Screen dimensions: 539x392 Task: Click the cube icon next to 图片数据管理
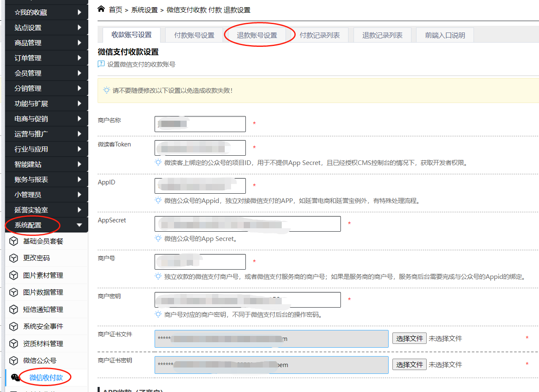pyautogui.click(x=14, y=292)
